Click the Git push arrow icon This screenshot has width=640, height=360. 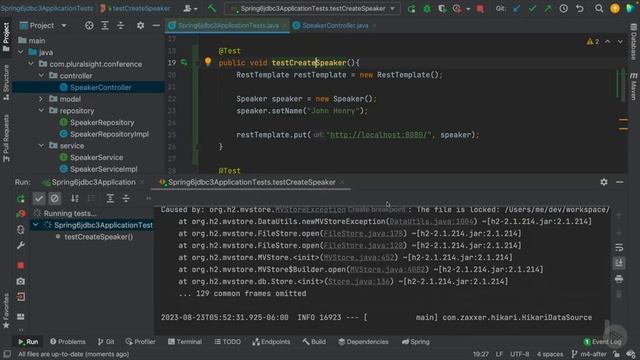click(x=547, y=9)
